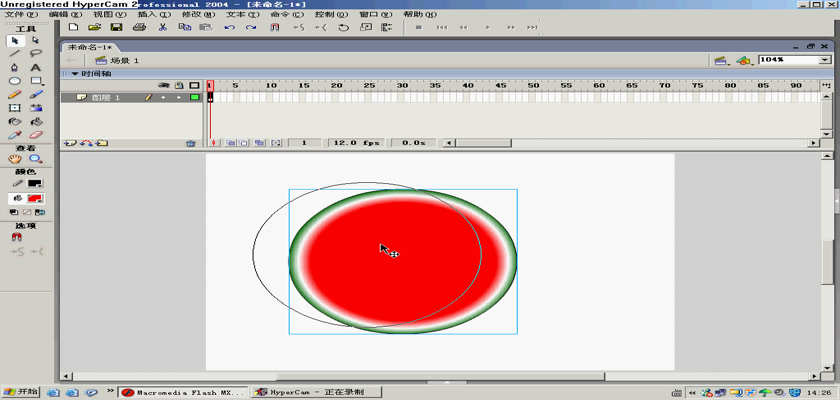Viewport: 840px width, 400px height.
Task: Open the Edit Scene dropdown
Action: click(x=721, y=61)
